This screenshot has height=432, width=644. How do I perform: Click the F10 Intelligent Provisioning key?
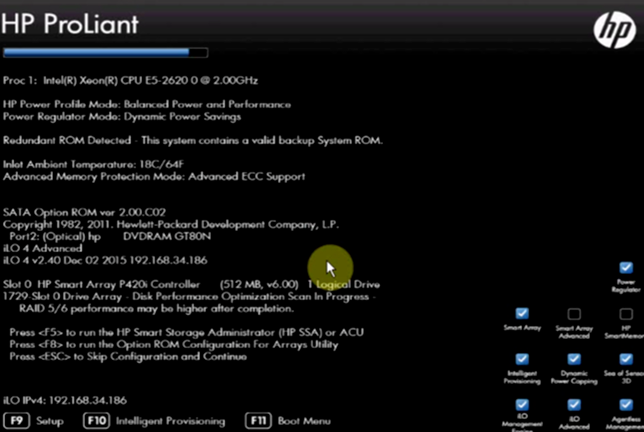tap(97, 421)
